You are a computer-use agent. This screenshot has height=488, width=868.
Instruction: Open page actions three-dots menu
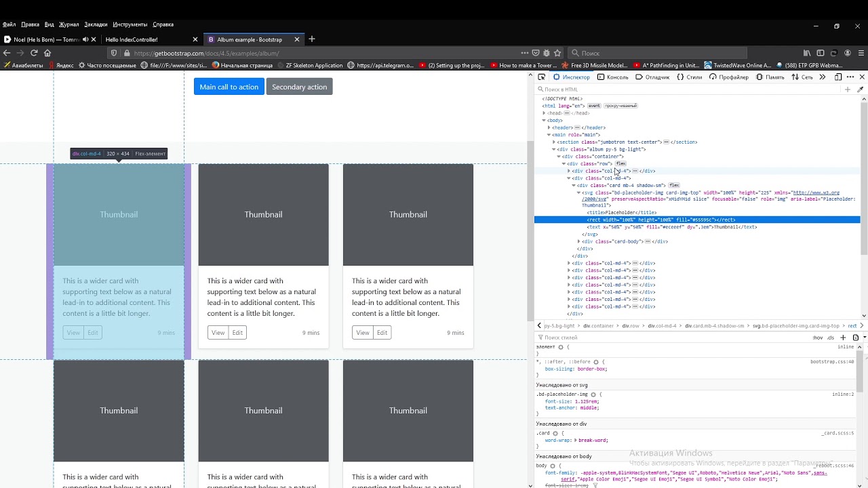[x=524, y=53]
